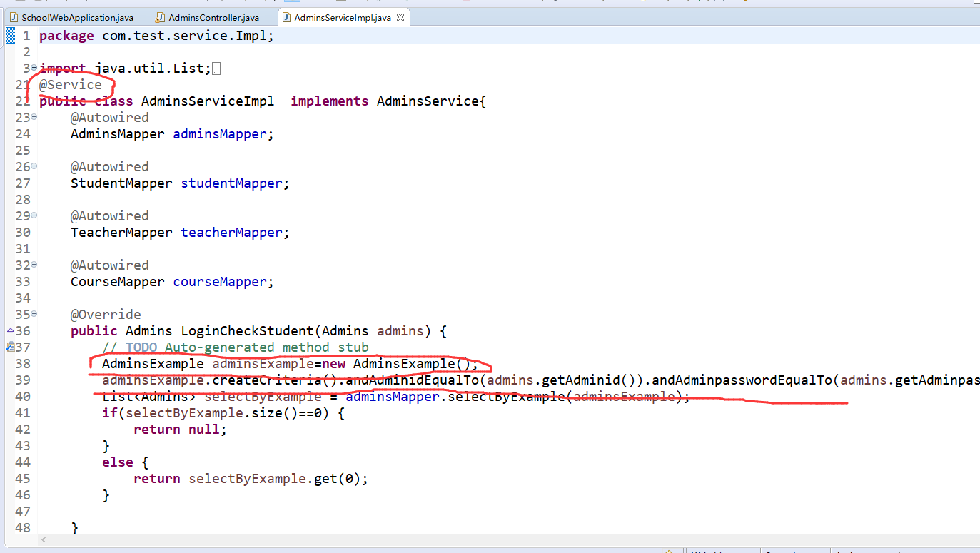
Task: Click 'new AdminsExample()' on line 38
Action: [396, 364]
